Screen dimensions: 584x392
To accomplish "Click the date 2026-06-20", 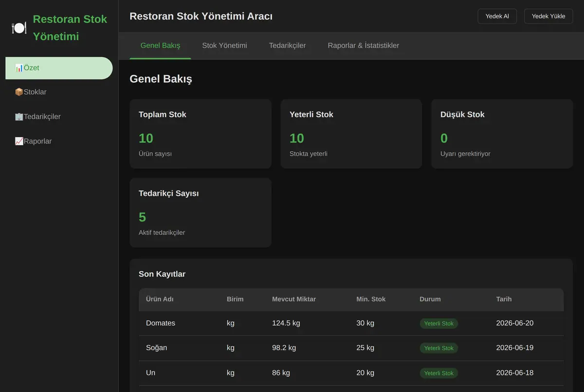I will (515, 323).
